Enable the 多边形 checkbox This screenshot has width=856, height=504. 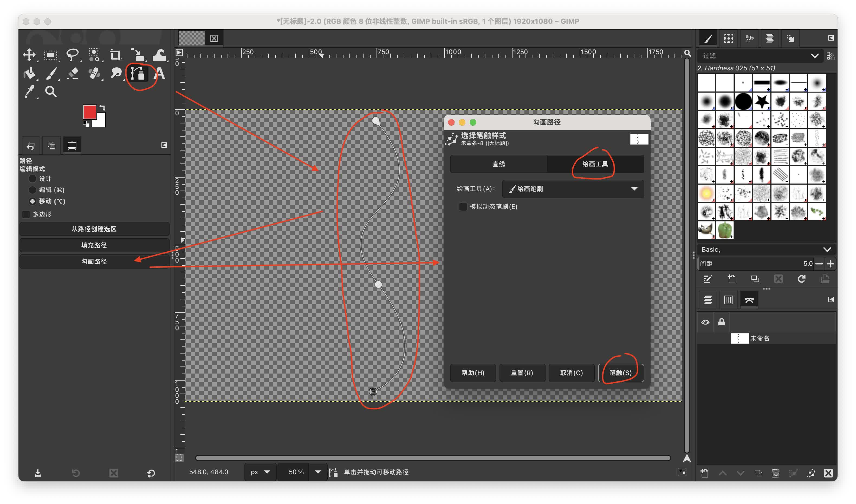tap(26, 214)
